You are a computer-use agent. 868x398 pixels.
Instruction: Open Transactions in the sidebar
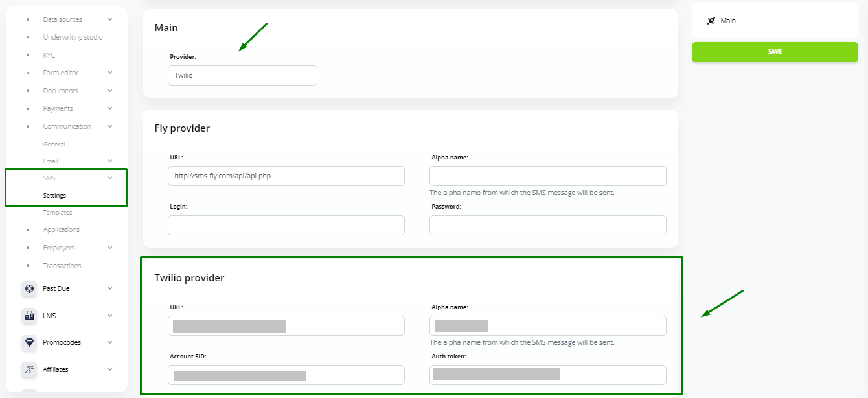click(62, 266)
